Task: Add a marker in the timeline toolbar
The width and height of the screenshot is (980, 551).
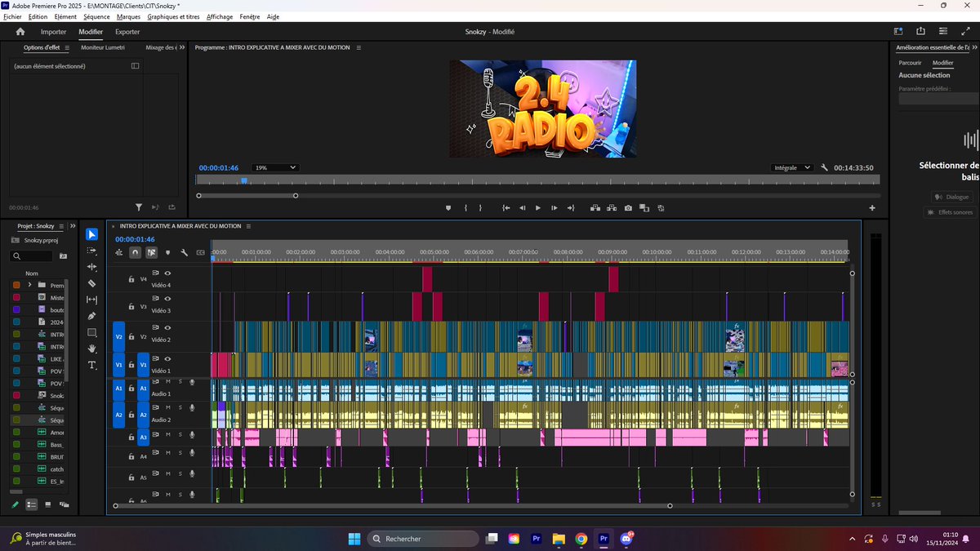Action: click(168, 253)
